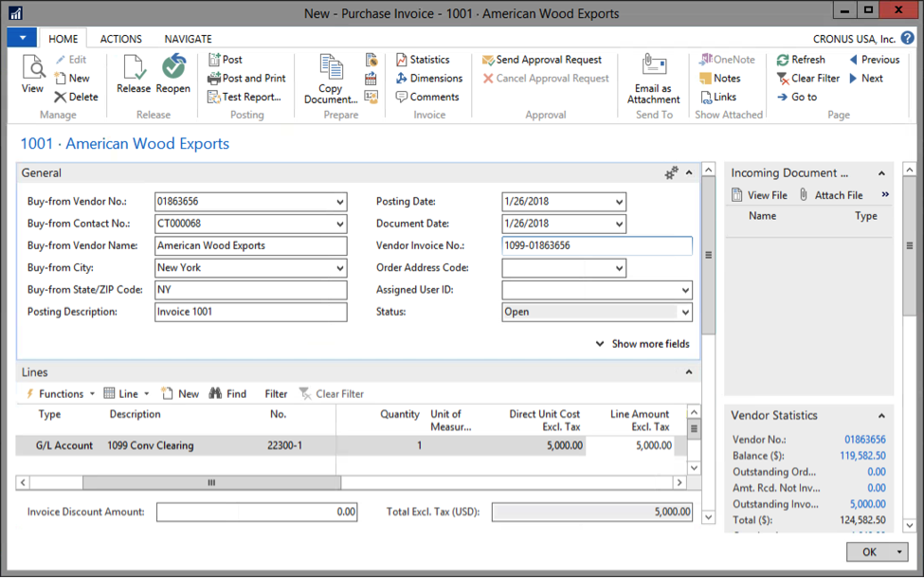The width and height of the screenshot is (924, 578).
Task: Send Approval Request
Action: coord(542,60)
